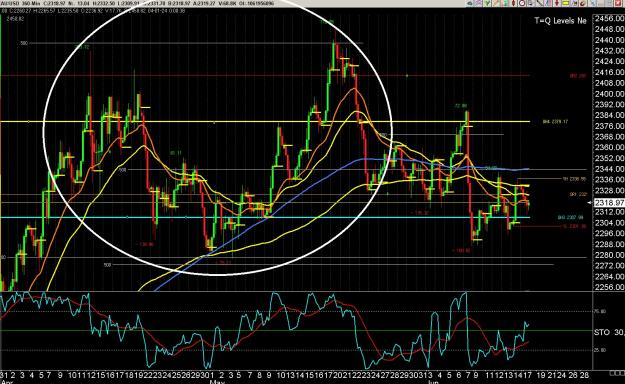Click the red up-down arrow toolbar icon
The width and height of the screenshot is (625, 384).
[513, 3]
